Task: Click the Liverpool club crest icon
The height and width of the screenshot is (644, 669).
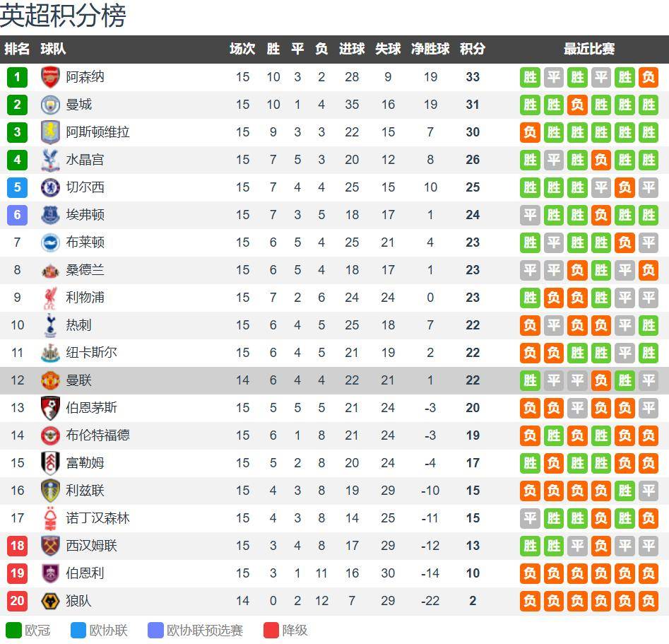Action: (x=50, y=298)
